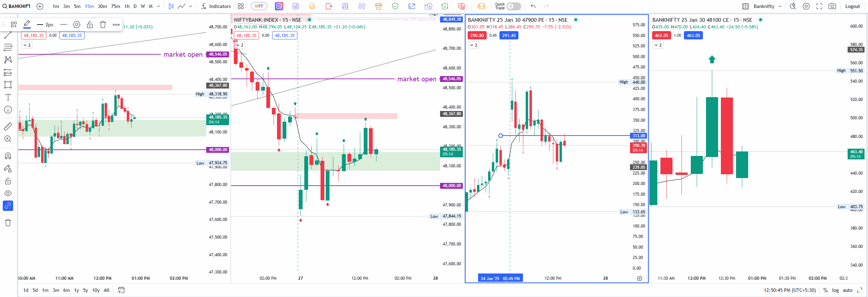Toggle lock all drawings
Image resolution: width=868 pixels, height=297 pixels.
point(8,181)
